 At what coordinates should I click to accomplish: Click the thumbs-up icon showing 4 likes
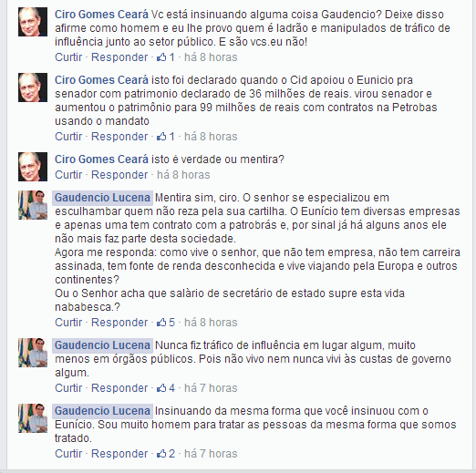point(161,388)
